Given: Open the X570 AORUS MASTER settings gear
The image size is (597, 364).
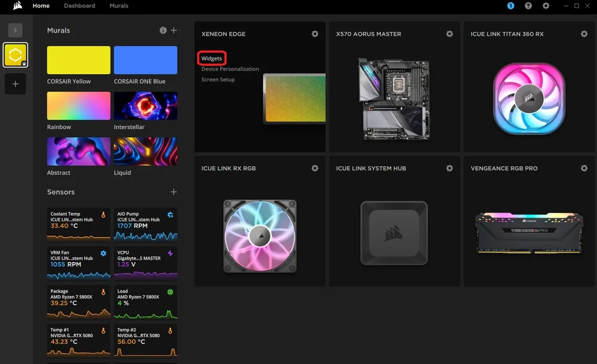Looking at the screenshot, I should click(450, 34).
